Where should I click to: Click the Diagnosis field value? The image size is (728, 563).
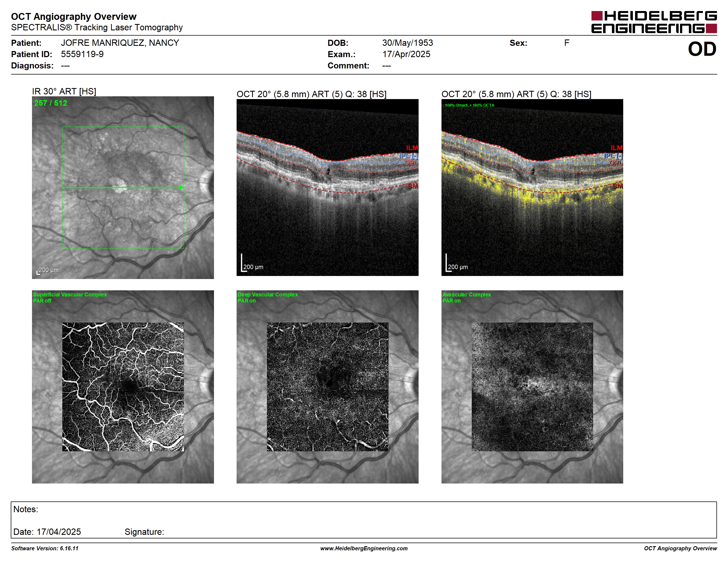(x=65, y=66)
